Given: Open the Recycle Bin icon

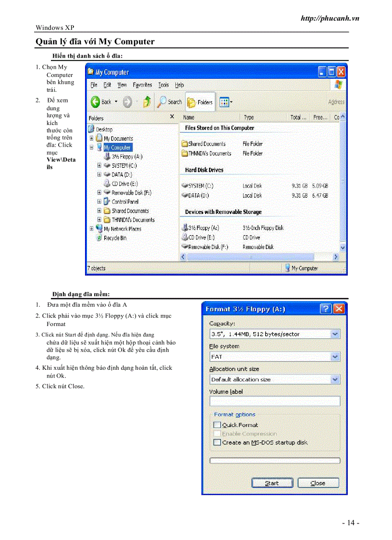Looking at the screenshot, I should pyautogui.click(x=99, y=237).
